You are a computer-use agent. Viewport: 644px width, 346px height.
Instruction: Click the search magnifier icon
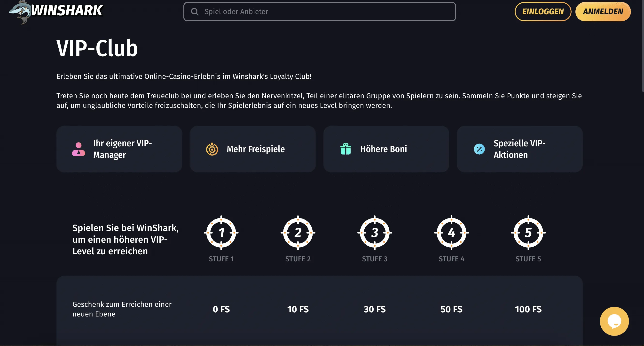click(195, 12)
